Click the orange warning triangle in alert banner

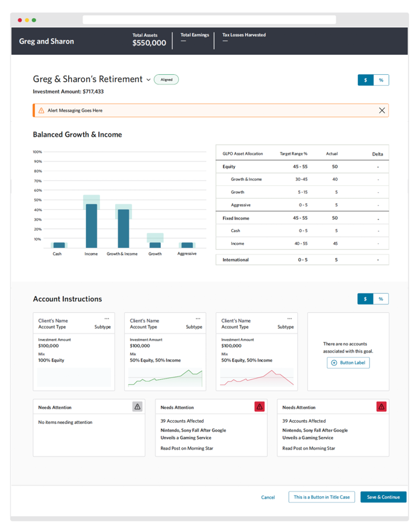point(42,110)
